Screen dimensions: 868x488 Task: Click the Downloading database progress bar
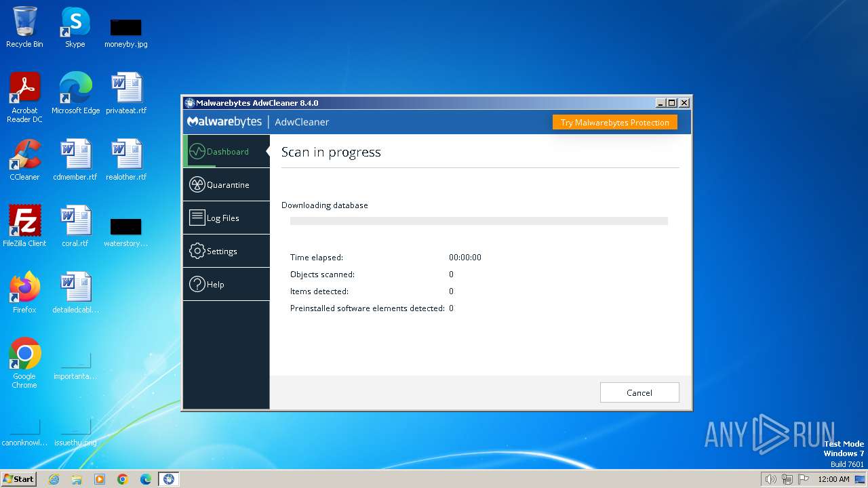point(479,221)
